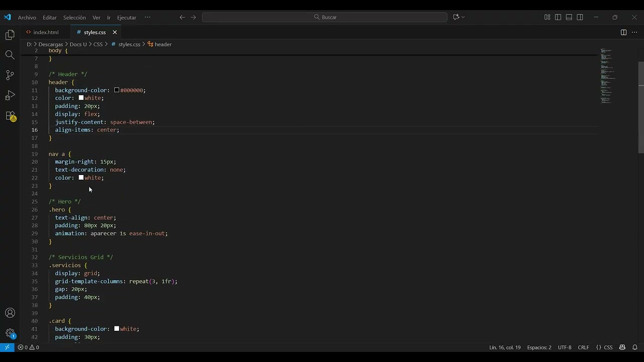Click the 'nav a {' selector text
The width and height of the screenshot is (644, 362).
coord(60,154)
